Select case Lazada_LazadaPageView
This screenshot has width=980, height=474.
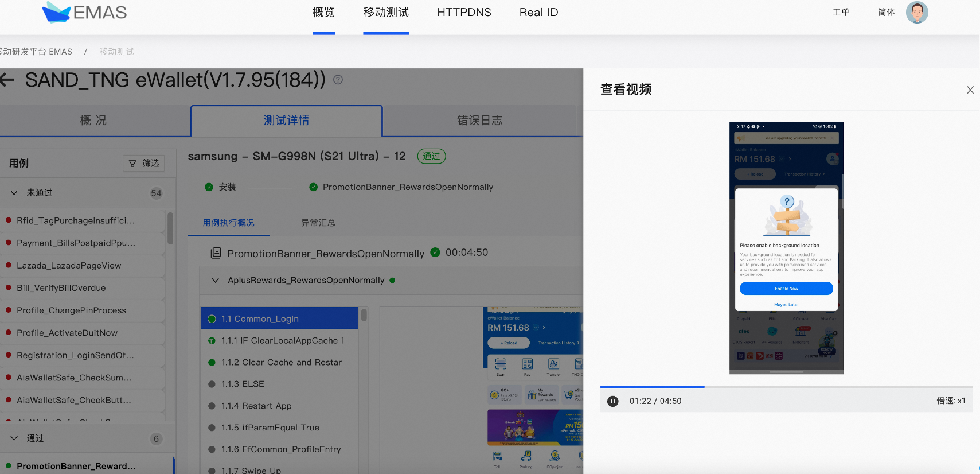pos(82,265)
